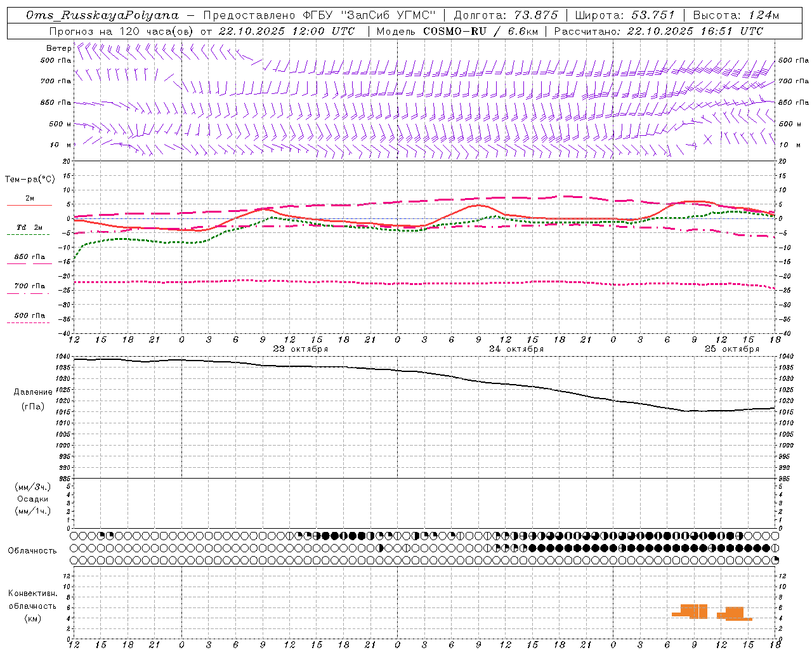Click the model name COSMO-RU / 6.6км

tap(480, 31)
